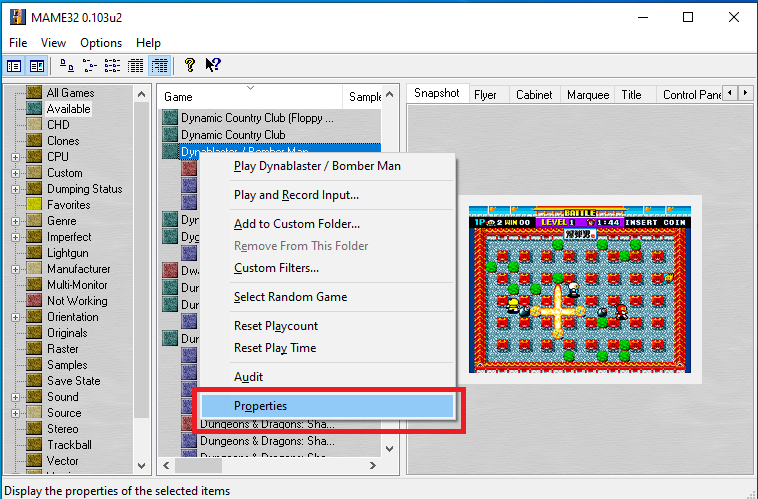The height and width of the screenshot is (499, 758).
Task: Select the Available folder
Action: (x=69, y=109)
